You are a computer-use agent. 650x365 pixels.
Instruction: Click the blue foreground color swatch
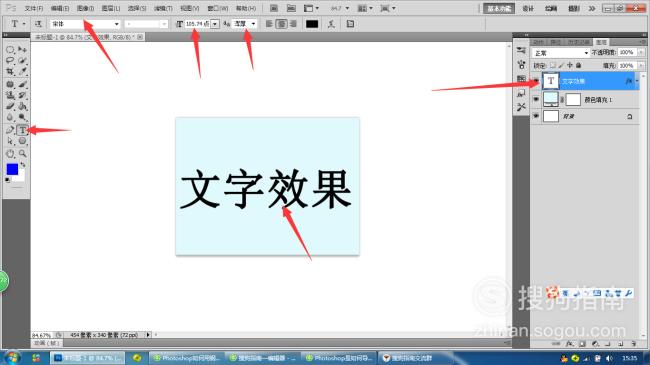click(12, 169)
